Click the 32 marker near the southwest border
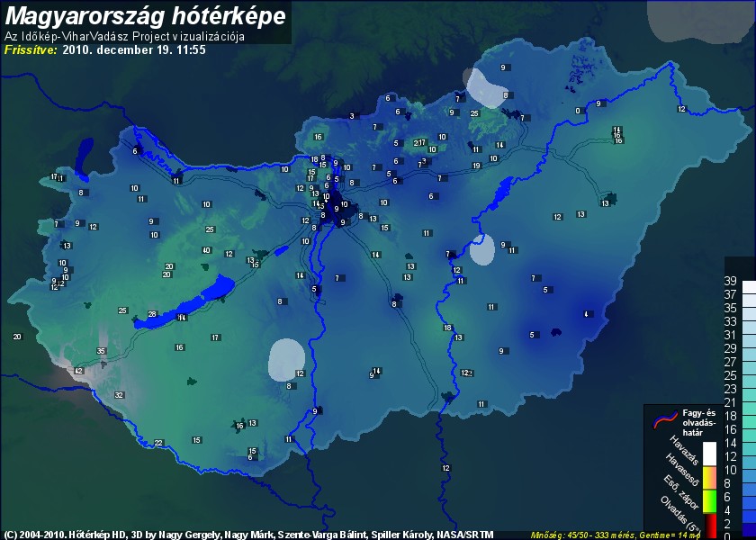 click(x=119, y=395)
